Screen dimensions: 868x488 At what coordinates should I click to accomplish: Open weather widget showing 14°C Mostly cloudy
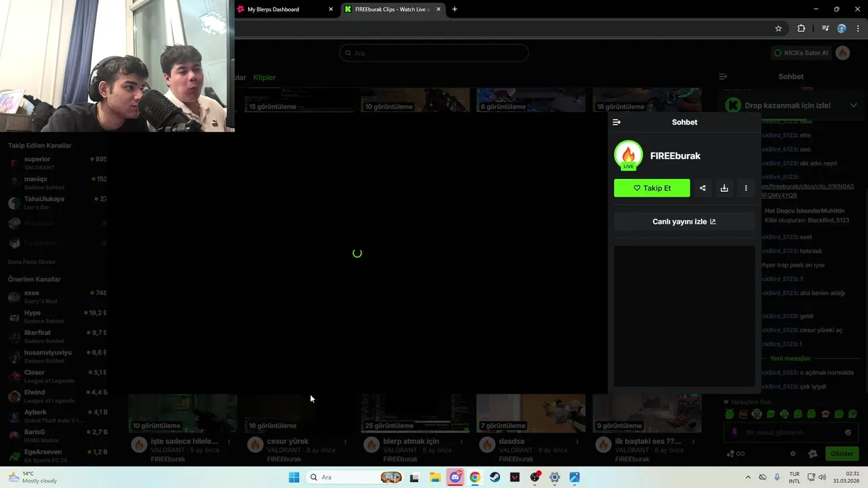(x=32, y=477)
